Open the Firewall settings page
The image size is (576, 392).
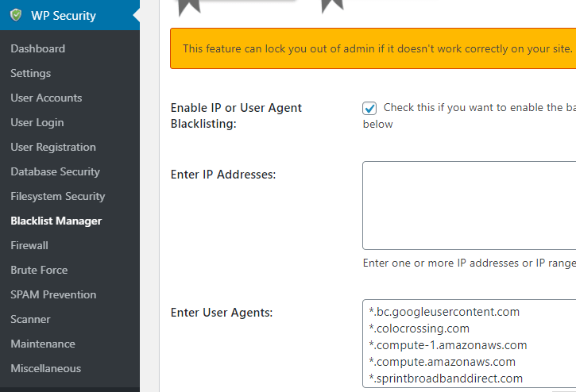(29, 245)
